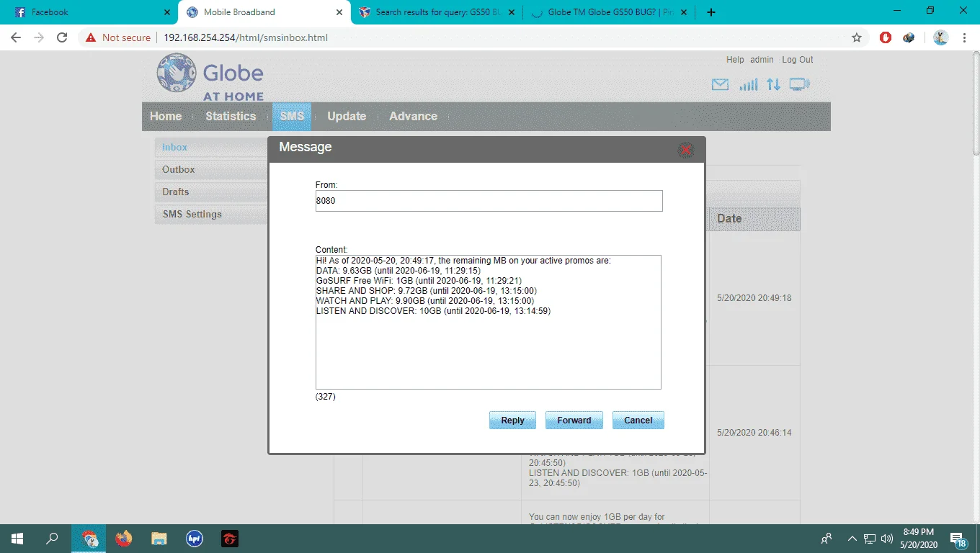Image resolution: width=980 pixels, height=553 pixels.
Task: Open the Statistics menu
Action: tap(231, 116)
